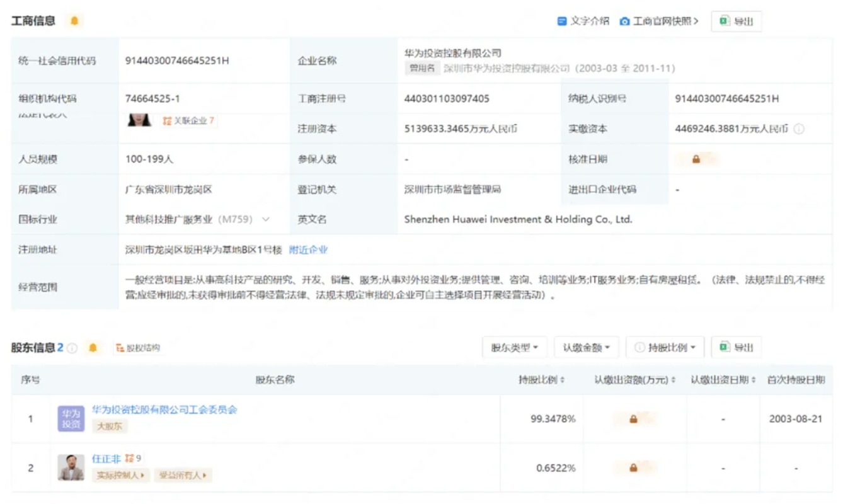Click the bell alert icon beside 工商信息
Screen dimensions: 843x504
tap(74, 21)
